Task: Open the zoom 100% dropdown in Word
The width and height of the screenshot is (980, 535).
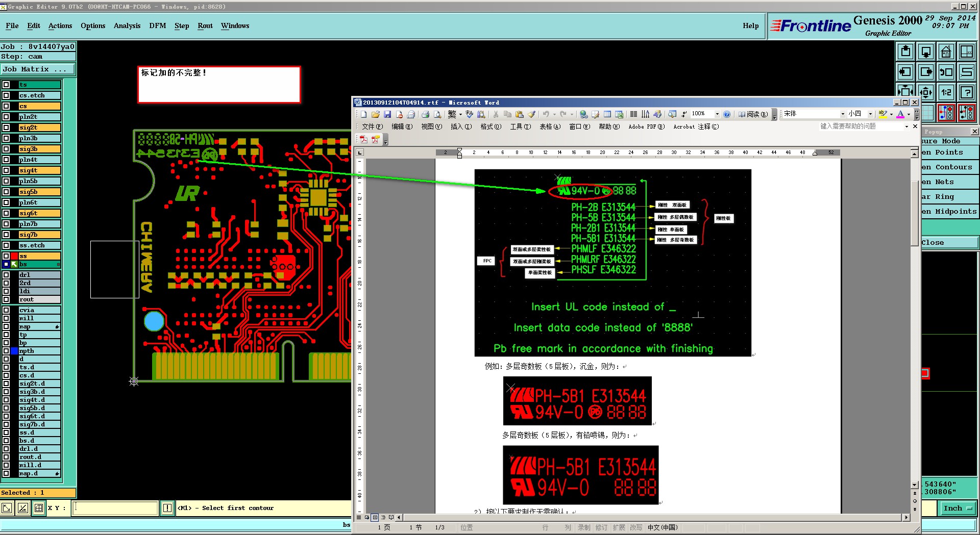Action: 717,114
